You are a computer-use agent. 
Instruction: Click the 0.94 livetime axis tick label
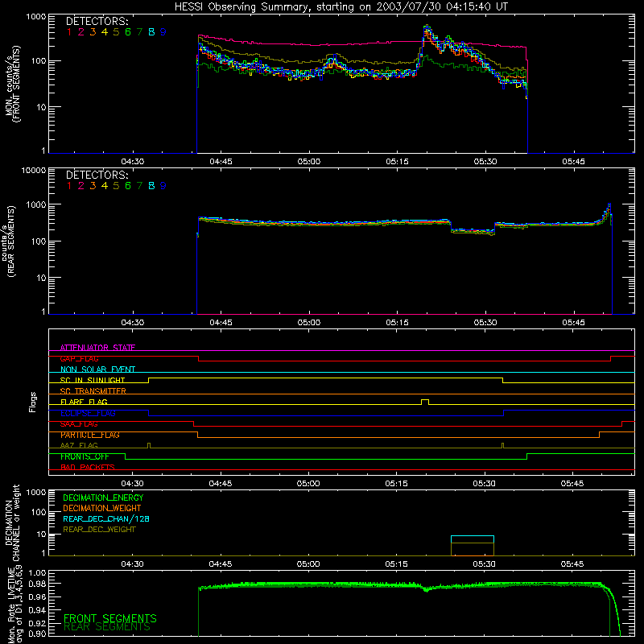coord(38,609)
